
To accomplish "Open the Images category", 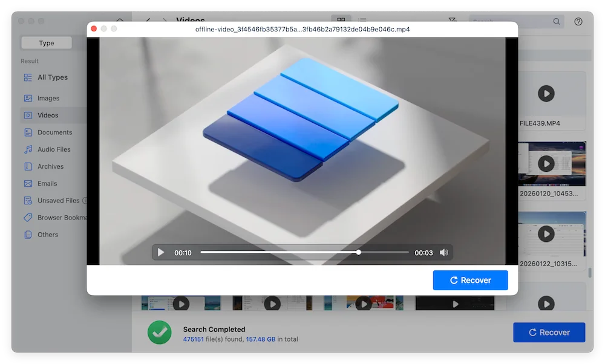I will 48,99.
